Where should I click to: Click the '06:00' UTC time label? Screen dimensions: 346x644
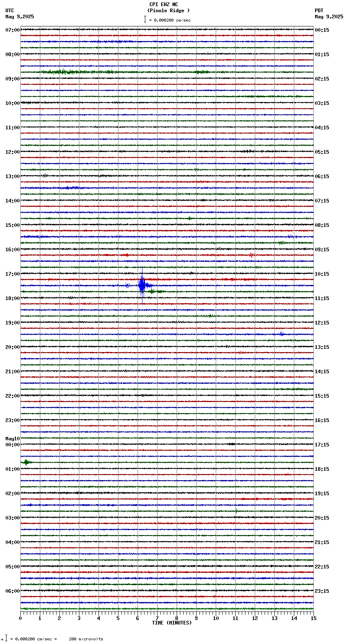tap(13, 591)
